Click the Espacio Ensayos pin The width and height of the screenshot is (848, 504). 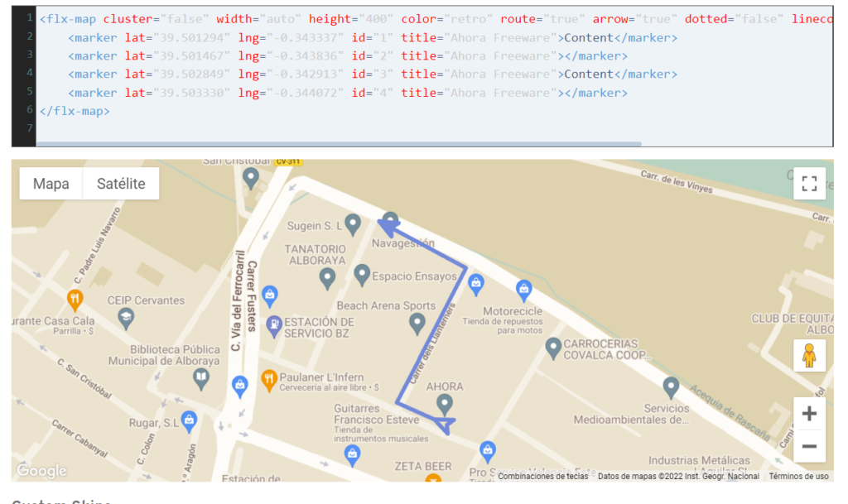point(362,275)
